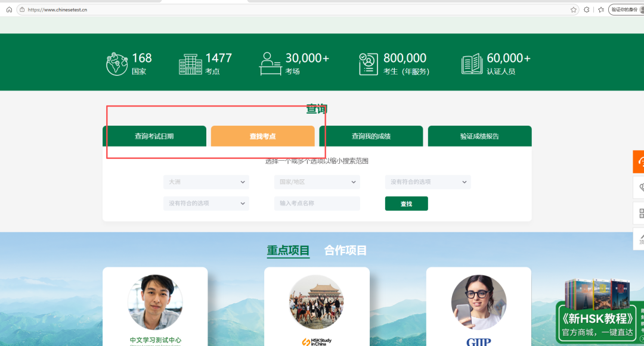Image resolution: width=644 pixels, height=346 pixels.
Task: Open the orange customer service headset icon
Action: coord(639,162)
